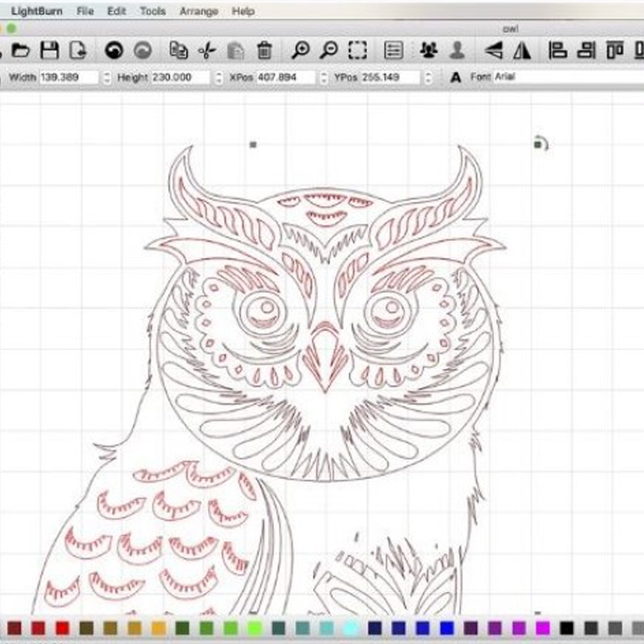Save the project using the floppy disk icon
Screen dimensions: 644x644
point(50,50)
